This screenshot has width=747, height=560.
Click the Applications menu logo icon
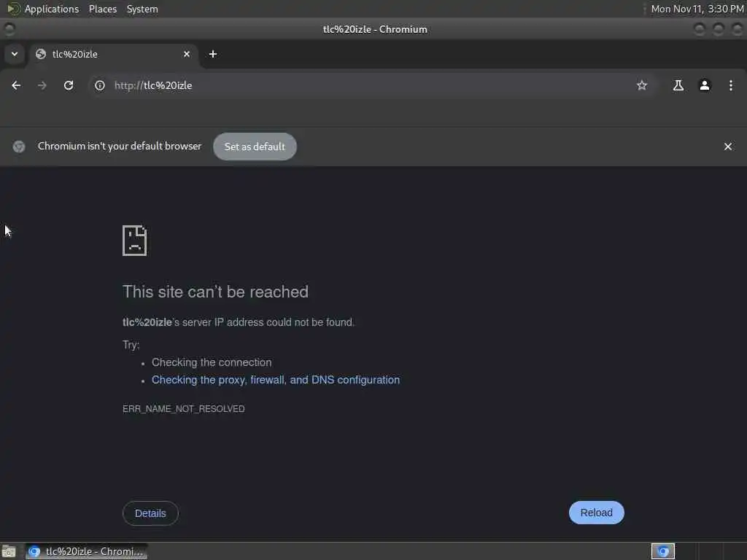tap(13, 9)
